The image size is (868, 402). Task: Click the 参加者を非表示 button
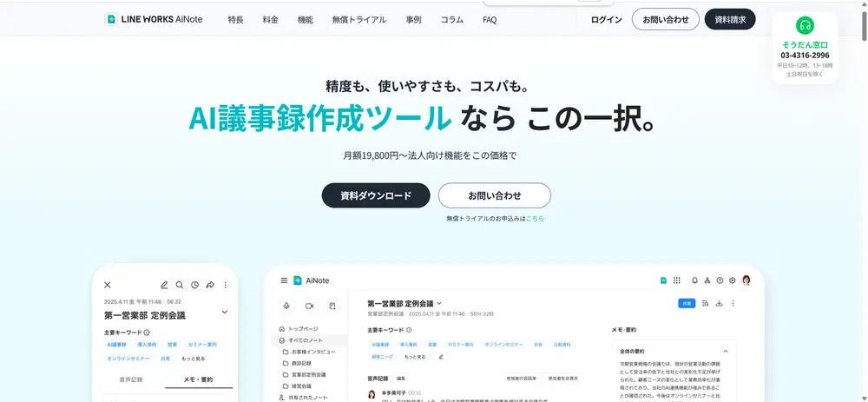(563, 379)
